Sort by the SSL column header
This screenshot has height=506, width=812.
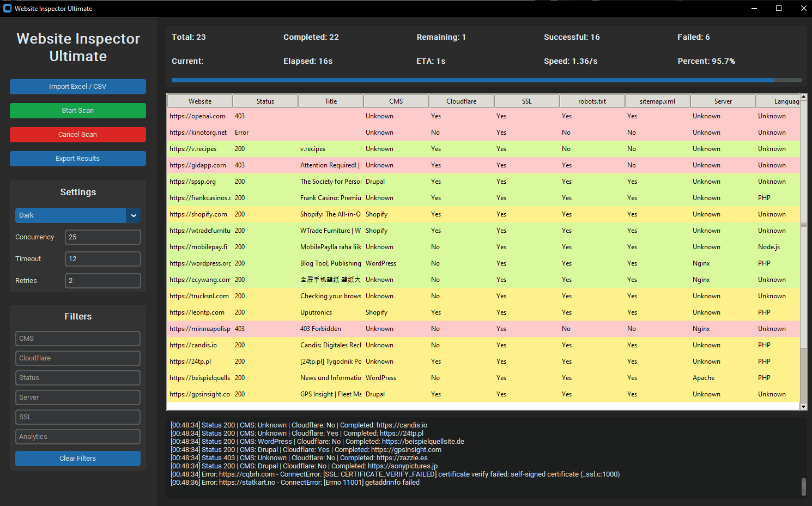pos(527,101)
